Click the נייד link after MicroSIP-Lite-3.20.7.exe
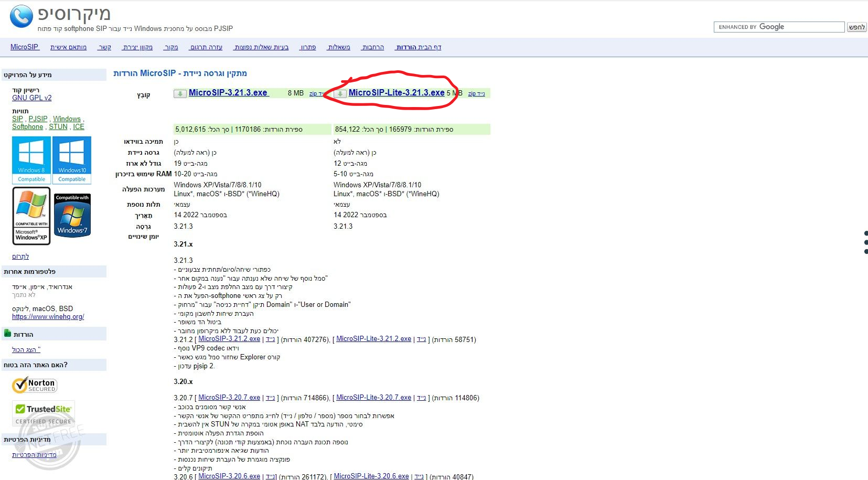This screenshot has height=480, width=868. (421, 398)
